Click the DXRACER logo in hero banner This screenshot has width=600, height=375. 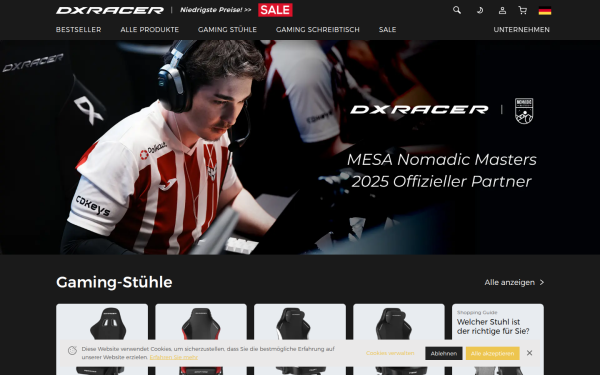(x=419, y=110)
